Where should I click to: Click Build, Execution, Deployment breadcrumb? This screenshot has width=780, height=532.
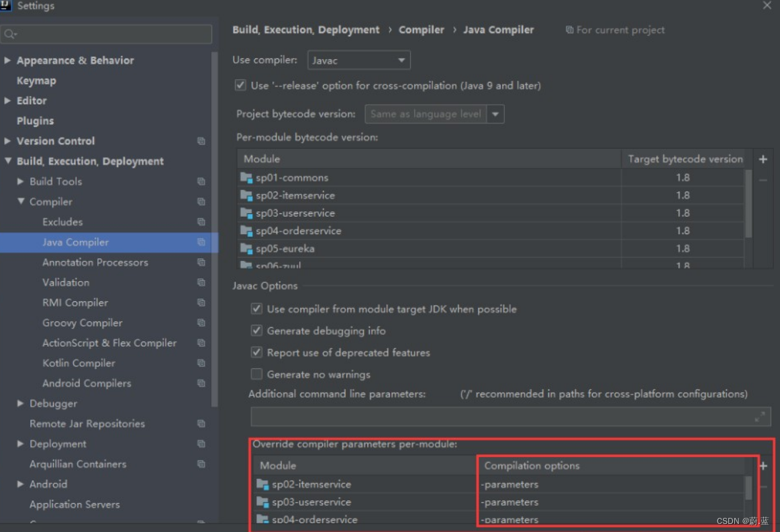(x=305, y=30)
